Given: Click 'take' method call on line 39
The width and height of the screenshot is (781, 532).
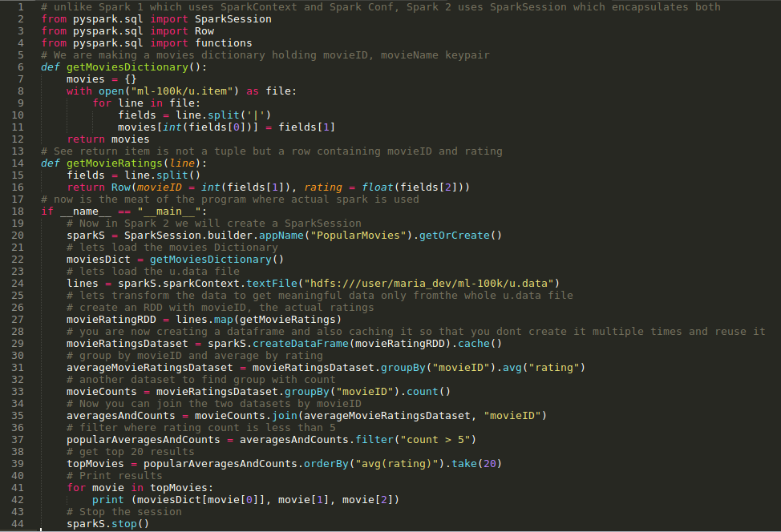Looking at the screenshot, I should coord(464,464).
